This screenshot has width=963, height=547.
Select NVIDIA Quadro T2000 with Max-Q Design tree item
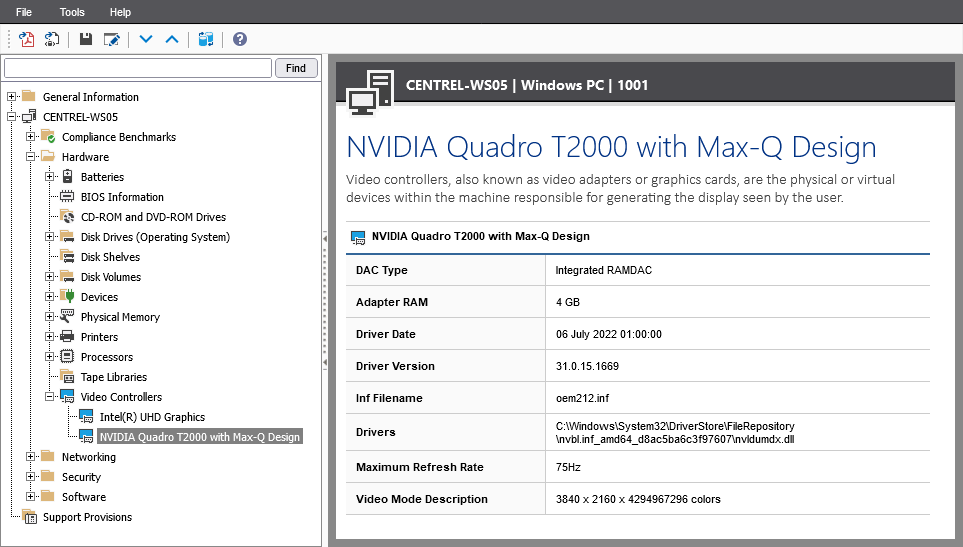click(x=200, y=436)
